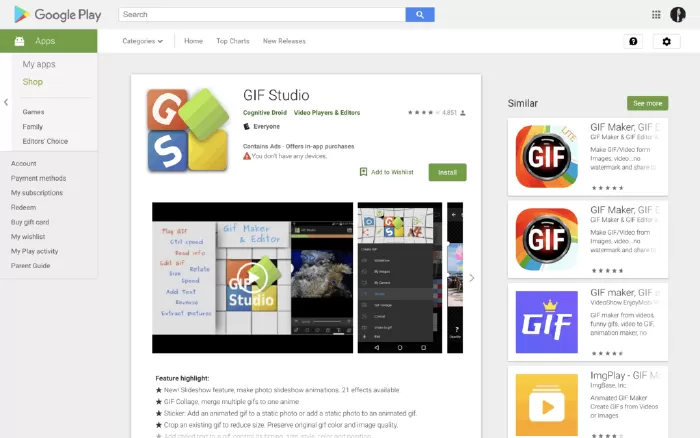This screenshot has width=700, height=438.
Task: Click the Install button
Action: click(x=447, y=172)
